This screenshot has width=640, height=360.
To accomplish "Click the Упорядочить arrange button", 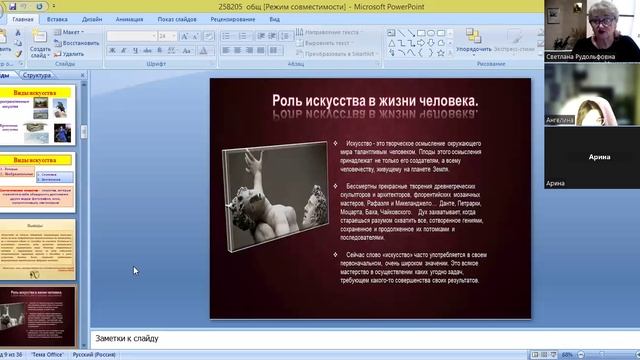I will (473, 42).
